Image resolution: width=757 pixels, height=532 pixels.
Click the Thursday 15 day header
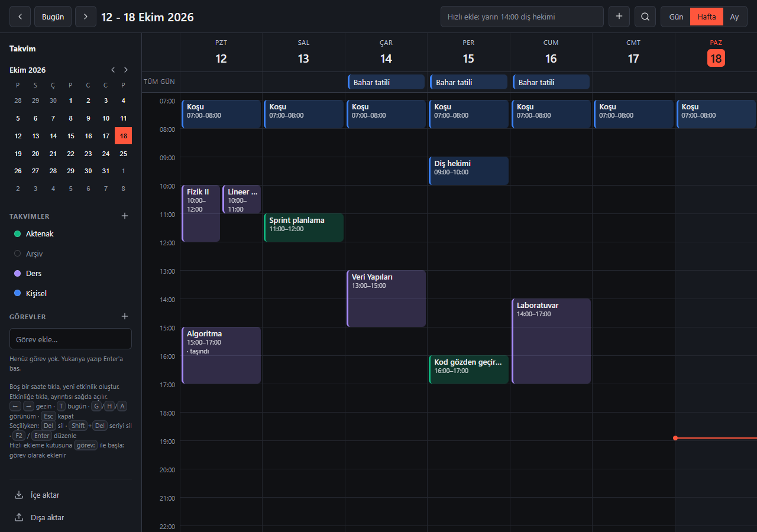tap(468, 53)
